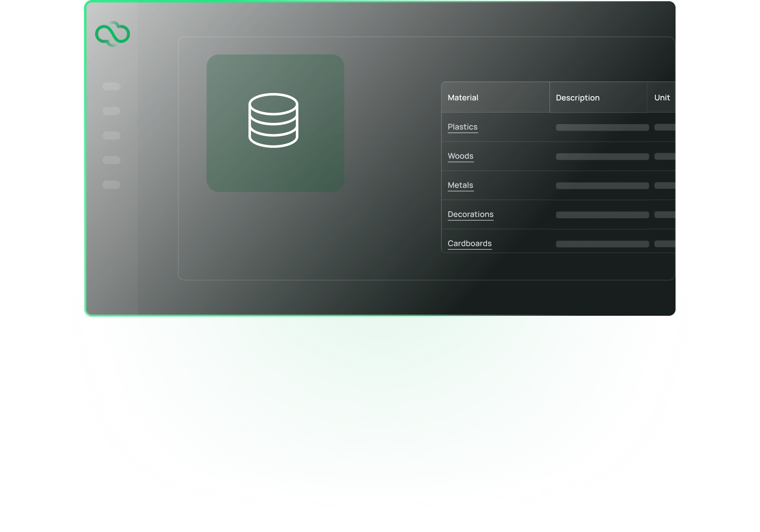Click the unit bar in Decorations row
Image resolution: width=760 pixels, height=532 pixels.
click(x=664, y=215)
